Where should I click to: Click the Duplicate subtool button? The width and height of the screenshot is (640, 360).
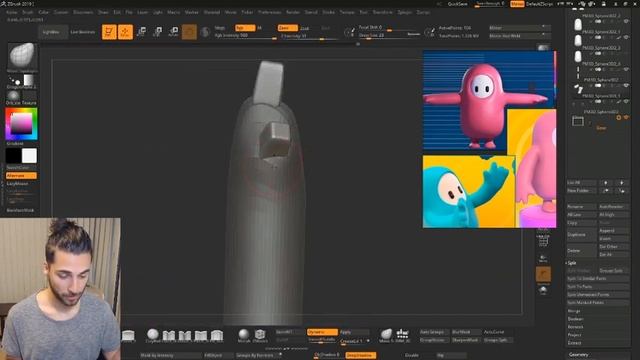[581, 235]
